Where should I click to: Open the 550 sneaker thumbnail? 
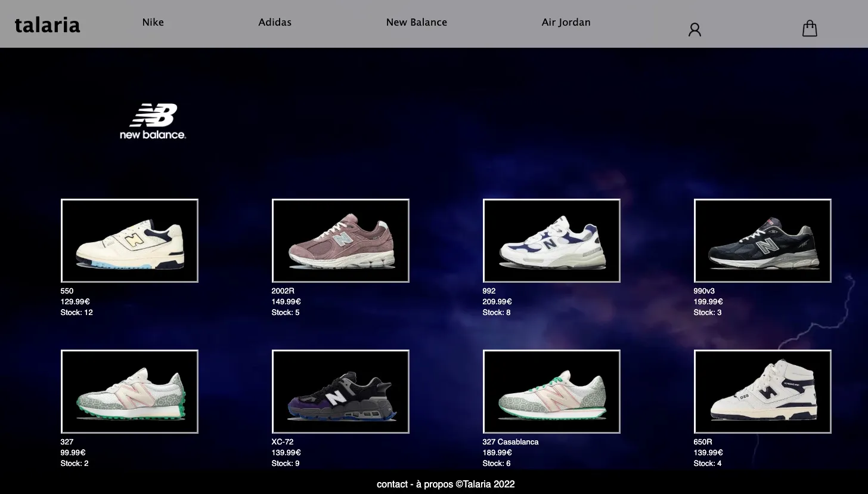pyautogui.click(x=129, y=240)
